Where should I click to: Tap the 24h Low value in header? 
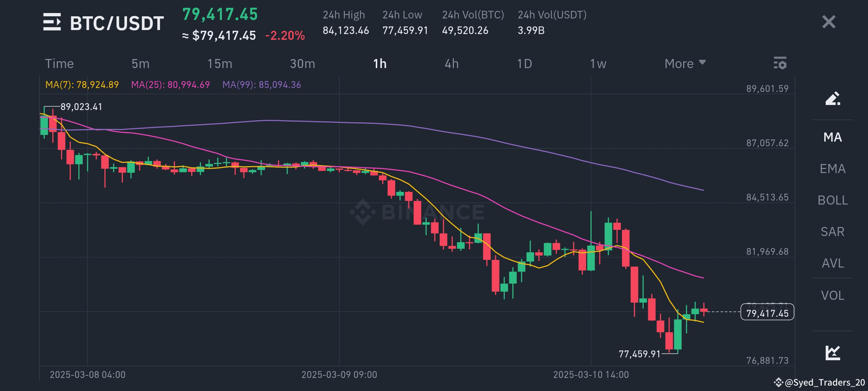[x=405, y=30]
